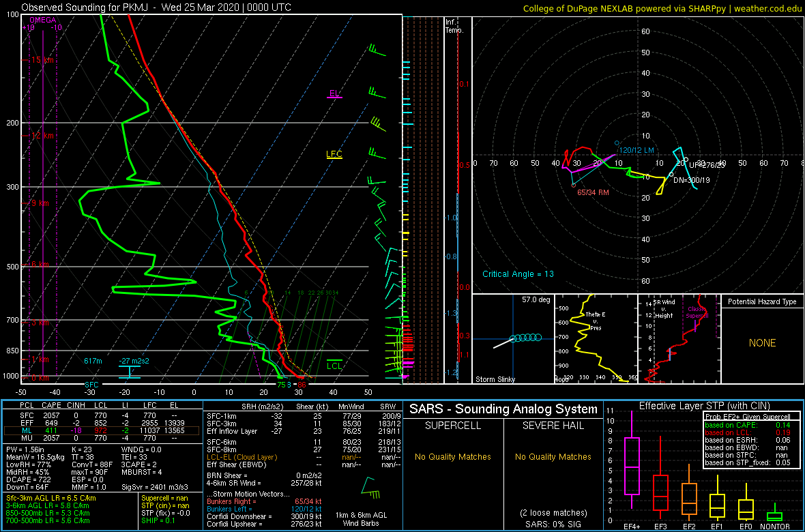
Task: Click the College of DuPage NEXLAB weather.cod.edu credit
Action: (x=662, y=8)
